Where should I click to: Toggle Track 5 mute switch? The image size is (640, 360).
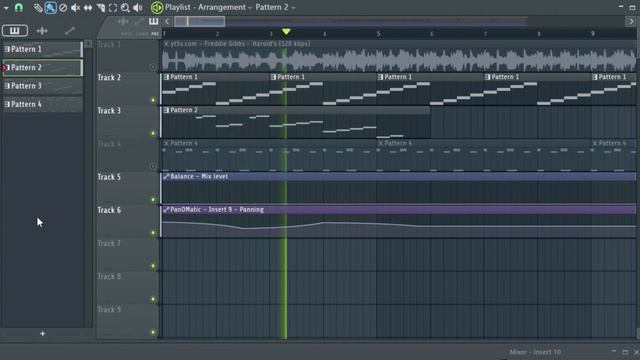153,200
